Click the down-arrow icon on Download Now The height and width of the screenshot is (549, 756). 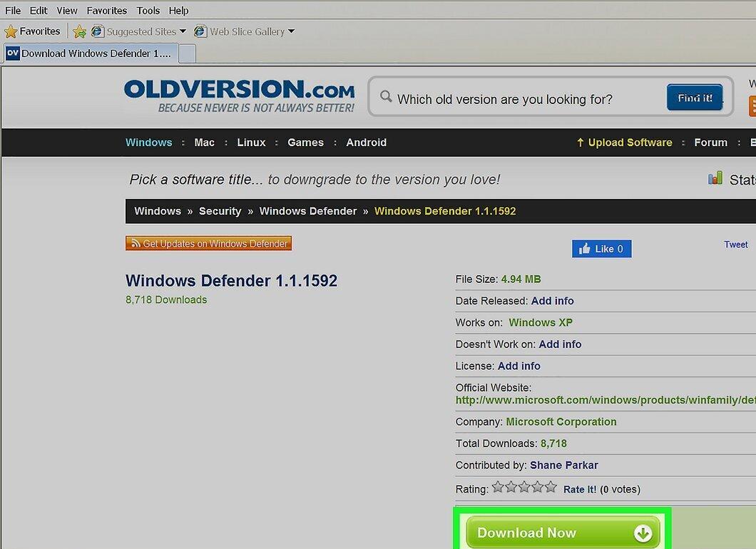click(643, 533)
